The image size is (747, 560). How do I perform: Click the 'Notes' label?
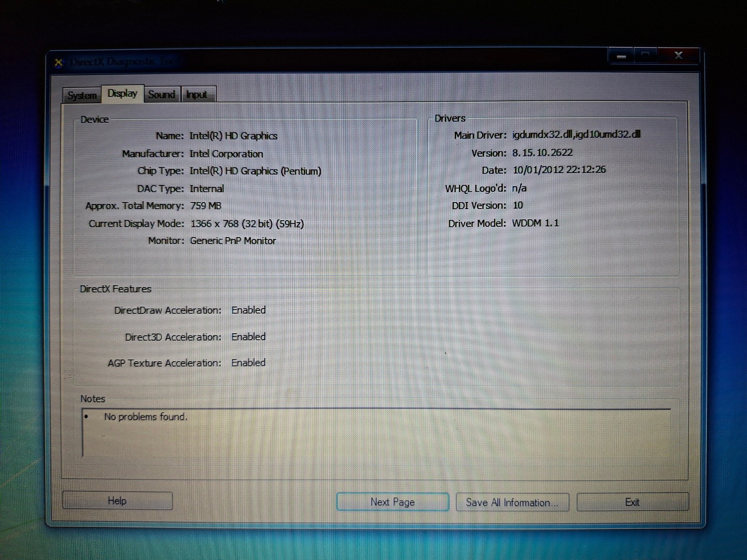pos(92,399)
